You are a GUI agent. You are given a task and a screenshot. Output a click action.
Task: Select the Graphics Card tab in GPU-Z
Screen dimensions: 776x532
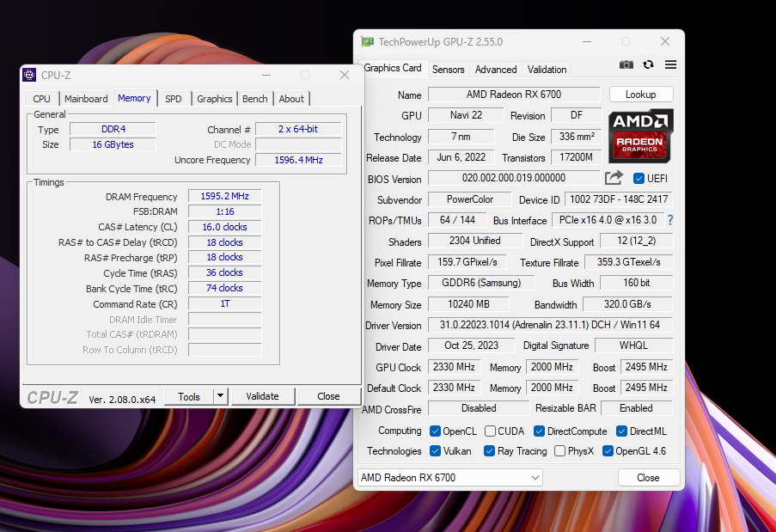(393, 68)
